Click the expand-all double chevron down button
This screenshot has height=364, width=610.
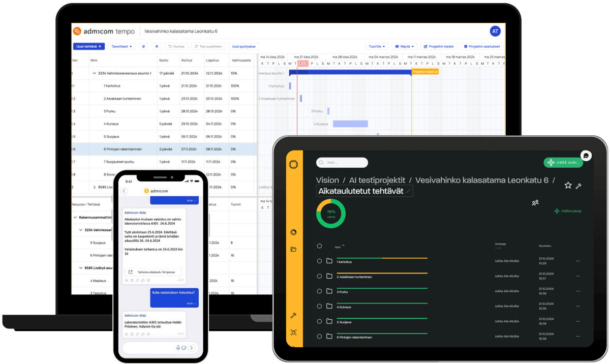tap(144, 46)
